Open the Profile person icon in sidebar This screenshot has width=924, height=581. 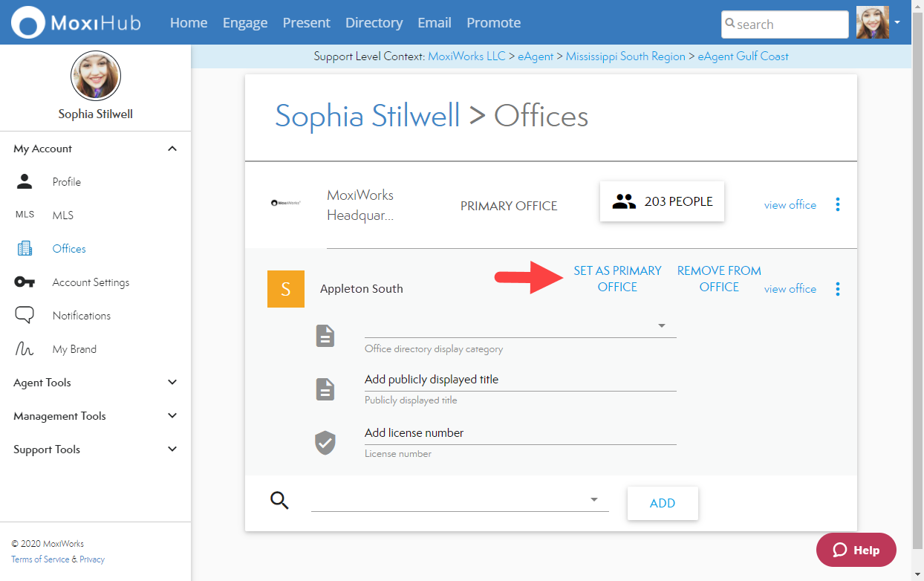tap(25, 181)
